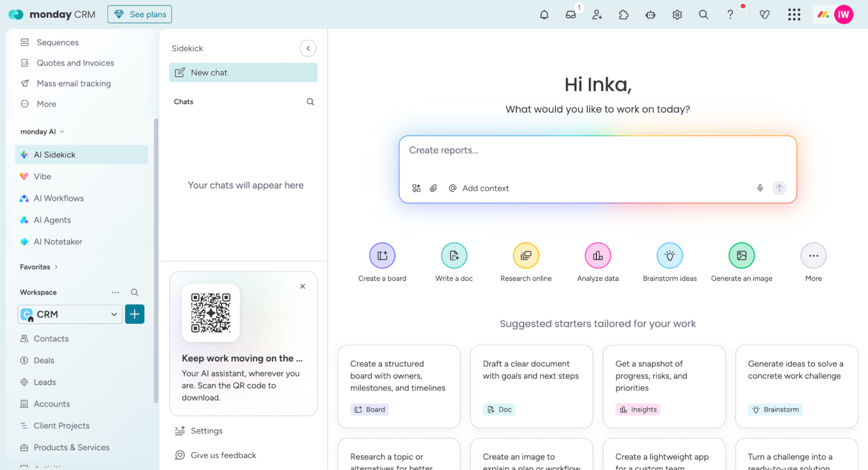Choose Generate an image action
Viewport: 868px width, 470px height.
742,263
